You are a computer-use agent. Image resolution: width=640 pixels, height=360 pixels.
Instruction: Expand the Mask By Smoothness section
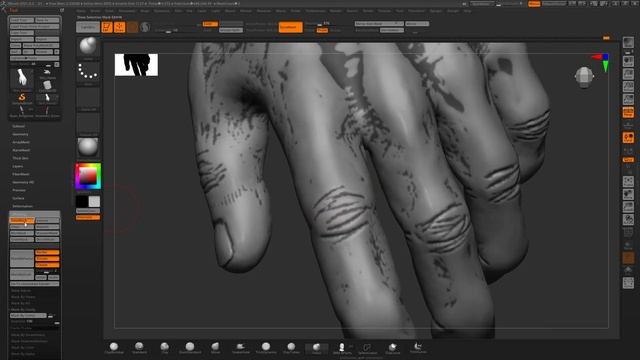point(28,335)
